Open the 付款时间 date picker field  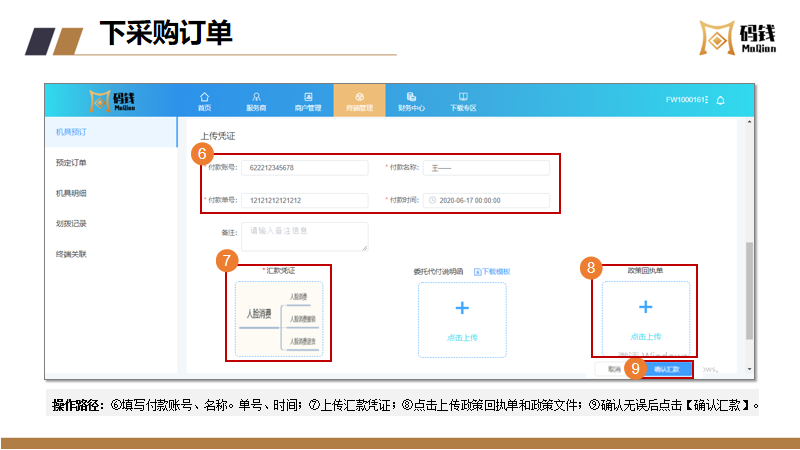click(x=486, y=200)
